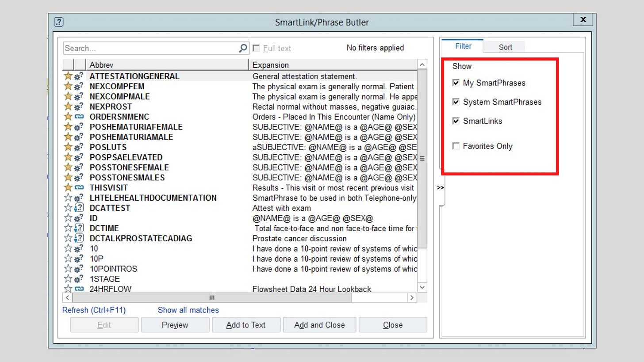Toggle favorite star for THISVISIT
The image size is (644, 362).
(x=68, y=188)
